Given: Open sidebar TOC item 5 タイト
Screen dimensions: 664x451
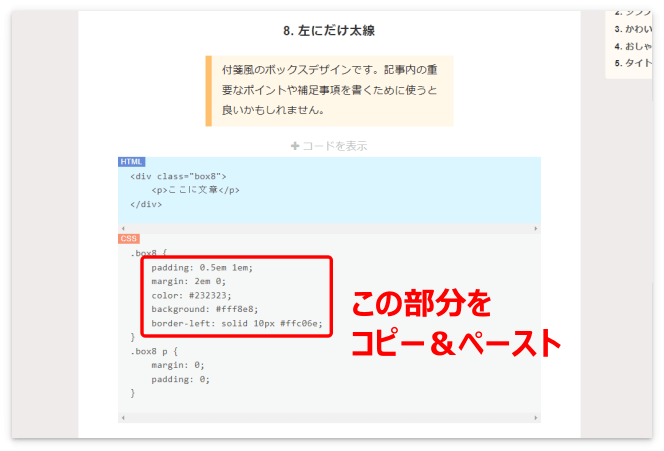Looking at the screenshot, I should point(633,64).
